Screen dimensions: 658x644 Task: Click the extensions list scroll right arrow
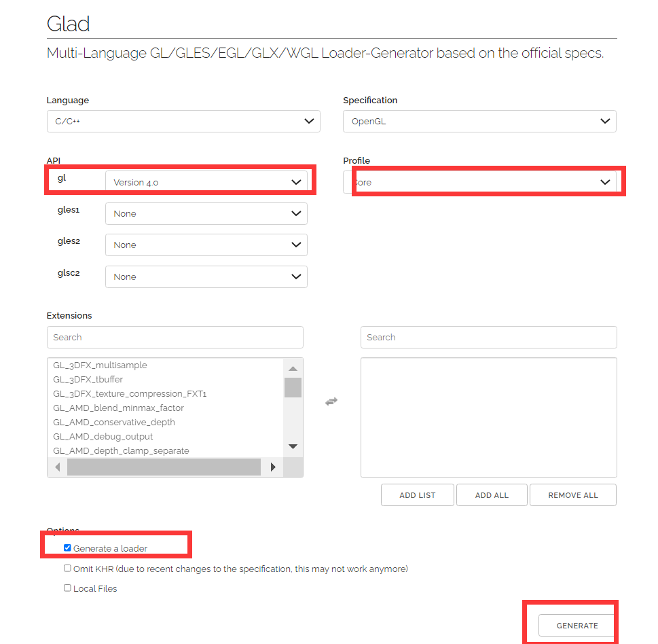pyautogui.click(x=273, y=467)
